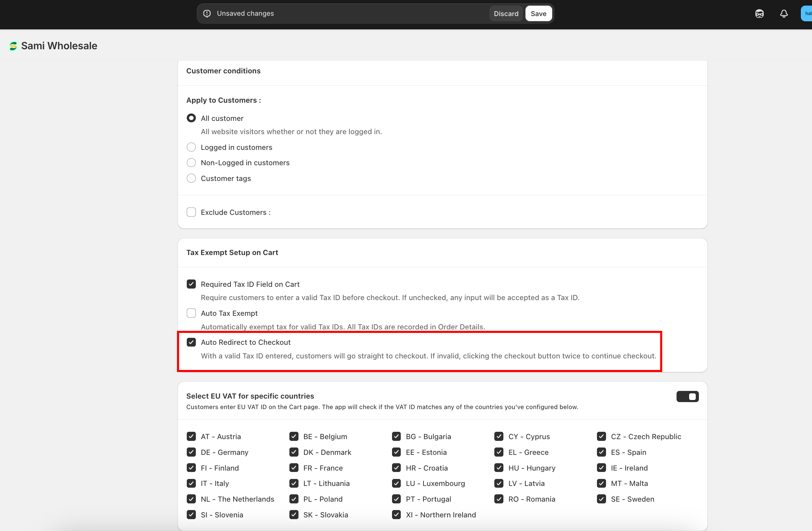Save the unsaved changes
Screen dimensions: 812x531
pyautogui.click(x=538, y=14)
